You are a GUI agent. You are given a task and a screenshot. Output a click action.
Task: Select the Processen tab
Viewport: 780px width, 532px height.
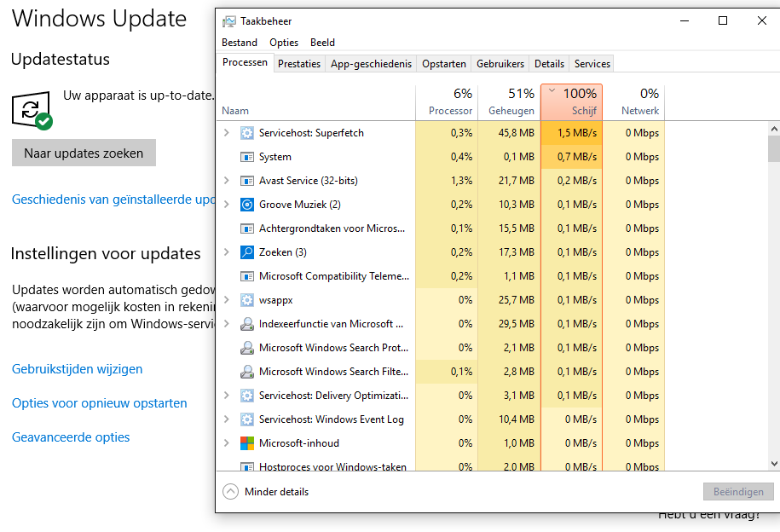click(245, 62)
